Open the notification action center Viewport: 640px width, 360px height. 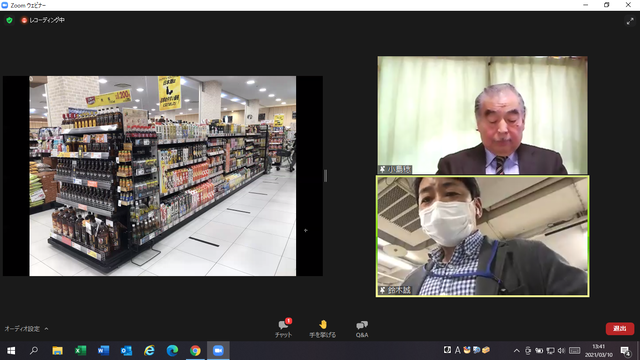pos(625,351)
